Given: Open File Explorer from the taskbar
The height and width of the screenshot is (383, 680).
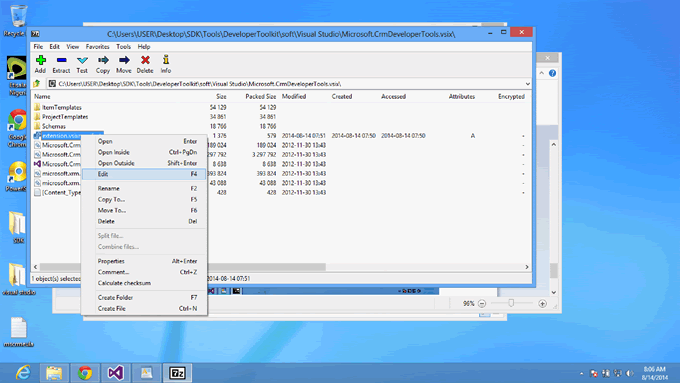Looking at the screenshot, I should (x=54, y=373).
